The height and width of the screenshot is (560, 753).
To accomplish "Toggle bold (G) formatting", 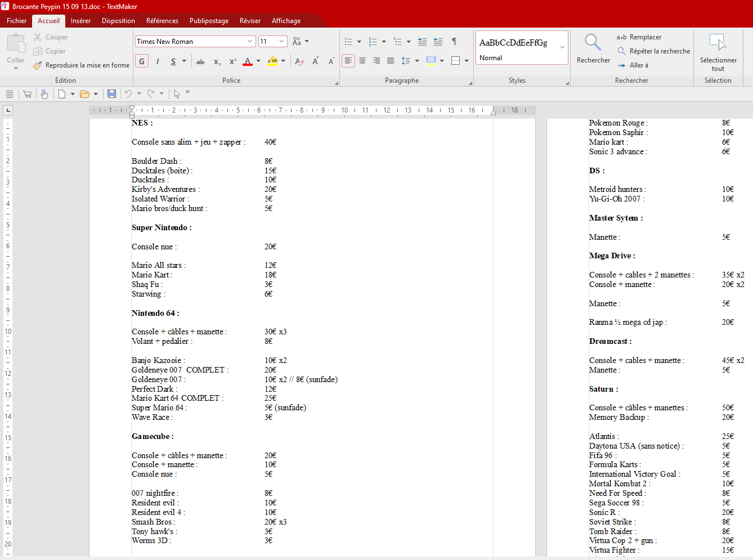I will [x=142, y=61].
